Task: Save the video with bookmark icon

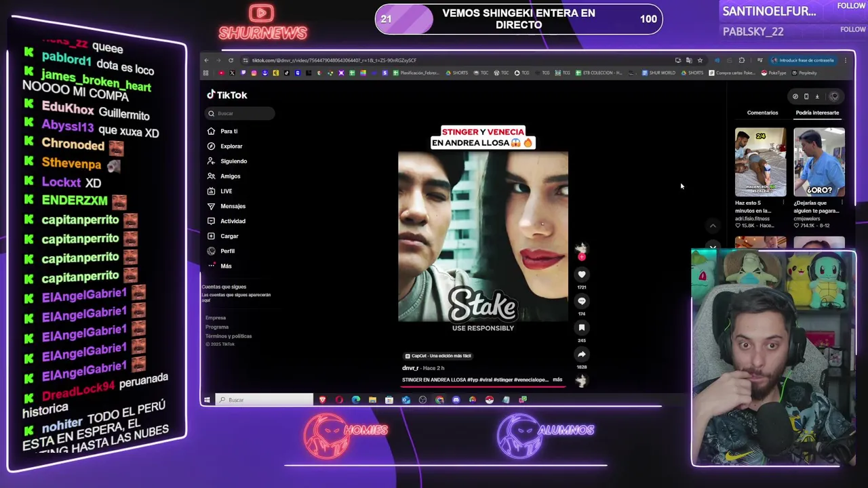Action: (x=581, y=327)
